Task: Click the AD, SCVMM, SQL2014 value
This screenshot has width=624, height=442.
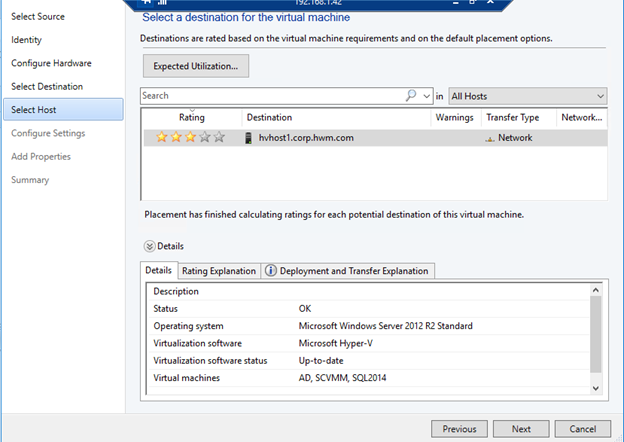Action: pyautogui.click(x=342, y=378)
